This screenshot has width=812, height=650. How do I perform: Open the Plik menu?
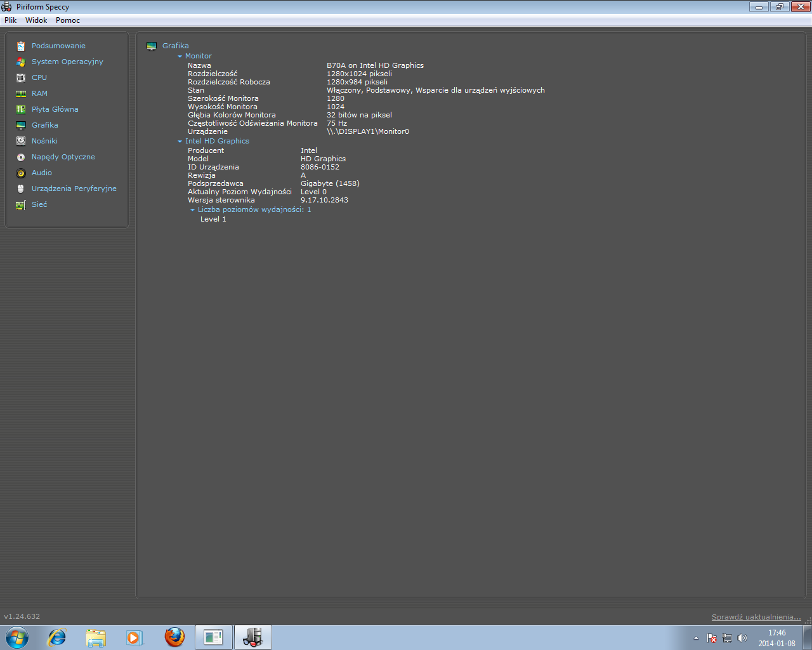tap(11, 20)
